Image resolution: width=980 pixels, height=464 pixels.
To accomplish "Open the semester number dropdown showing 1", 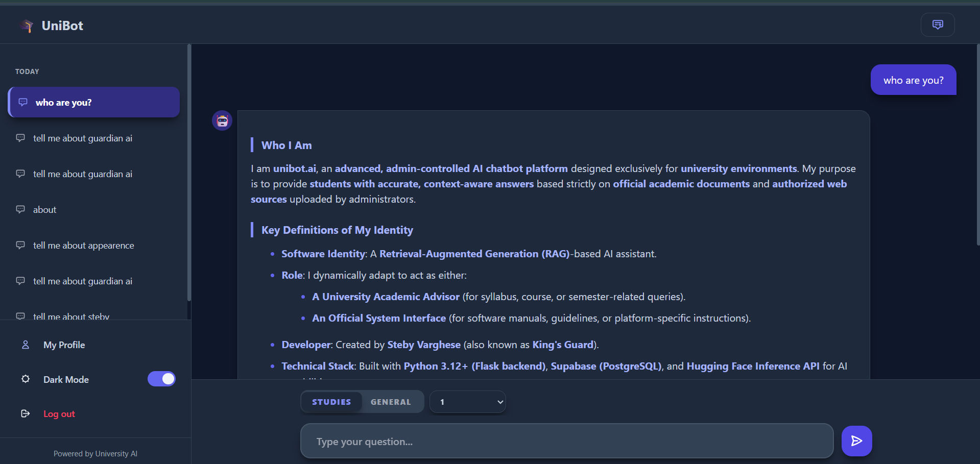I will pyautogui.click(x=468, y=402).
